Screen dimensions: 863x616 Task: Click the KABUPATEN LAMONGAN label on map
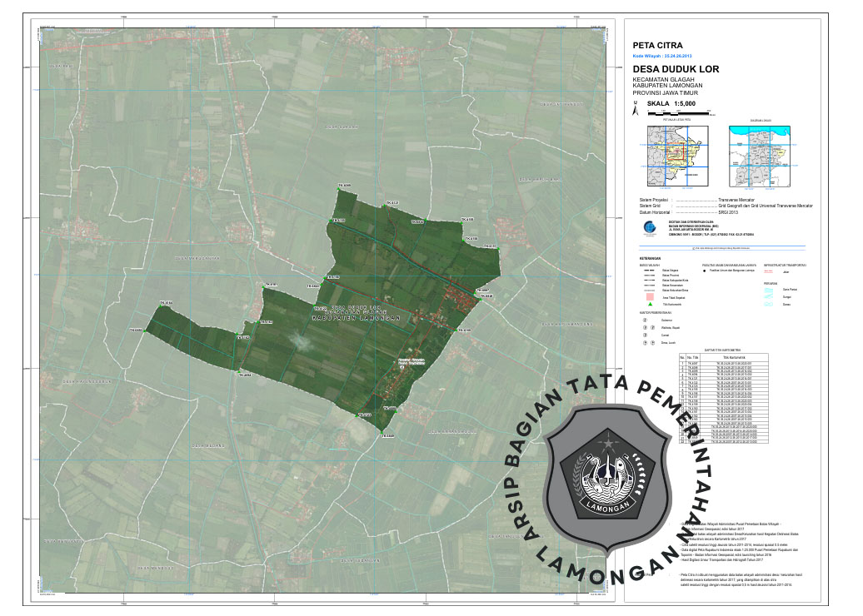[357, 318]
